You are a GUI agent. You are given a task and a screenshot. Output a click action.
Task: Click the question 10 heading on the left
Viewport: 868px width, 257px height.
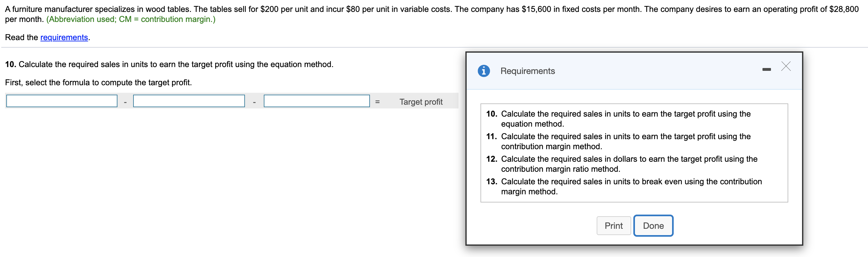[x=169, y=64]
